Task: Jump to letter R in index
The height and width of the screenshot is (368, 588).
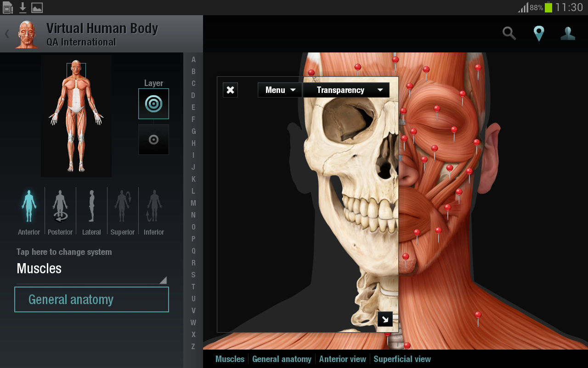Action: [x=193, y=263]
